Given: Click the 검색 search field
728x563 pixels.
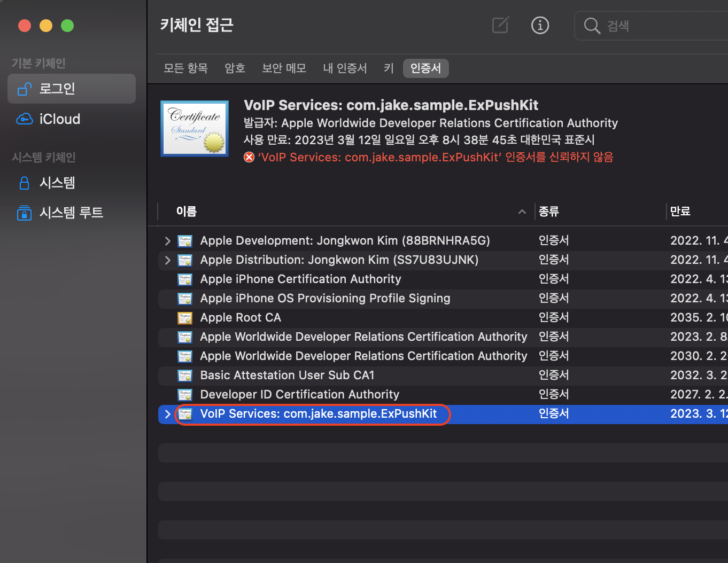Looking at the screenshot, I should [651, 26].
